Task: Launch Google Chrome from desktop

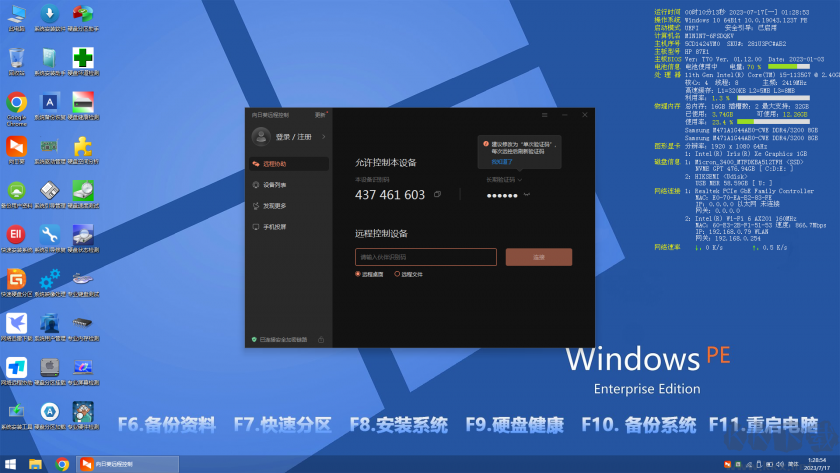Action: pos(17,109)
